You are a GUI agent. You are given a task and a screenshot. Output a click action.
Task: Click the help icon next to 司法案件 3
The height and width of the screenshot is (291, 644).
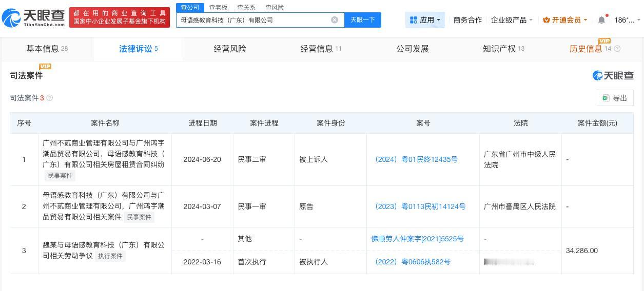50,98
